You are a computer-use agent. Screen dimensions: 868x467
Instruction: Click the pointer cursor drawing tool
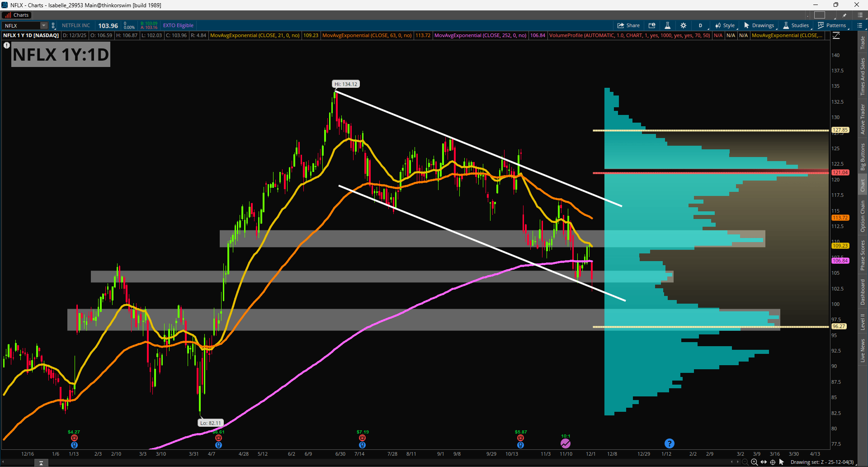pos(781,462)
